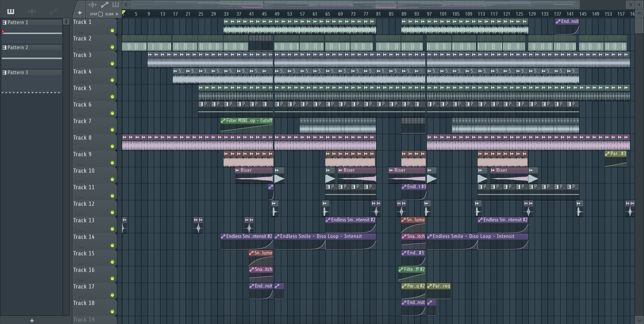The image size is (644, 324).
Task: Mute Track 15 using its green LED
Action: pos(112,262)
